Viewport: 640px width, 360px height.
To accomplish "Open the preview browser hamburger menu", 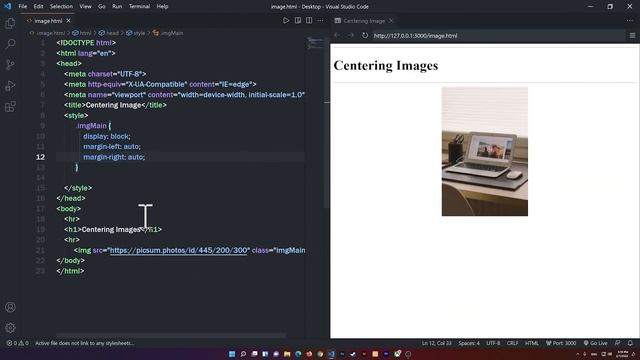I will [x=632, y=36].
